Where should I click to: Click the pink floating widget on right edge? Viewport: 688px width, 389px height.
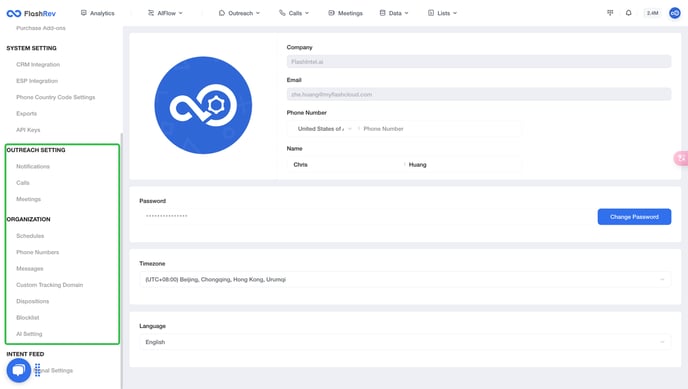[x=681, y=158]
